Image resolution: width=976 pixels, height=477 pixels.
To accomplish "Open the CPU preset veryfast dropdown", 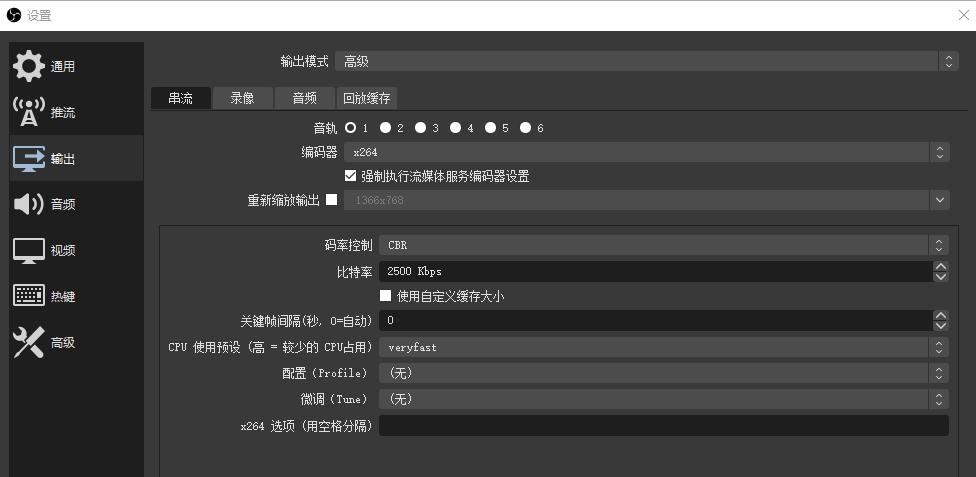I will click(x=664, y=347).
